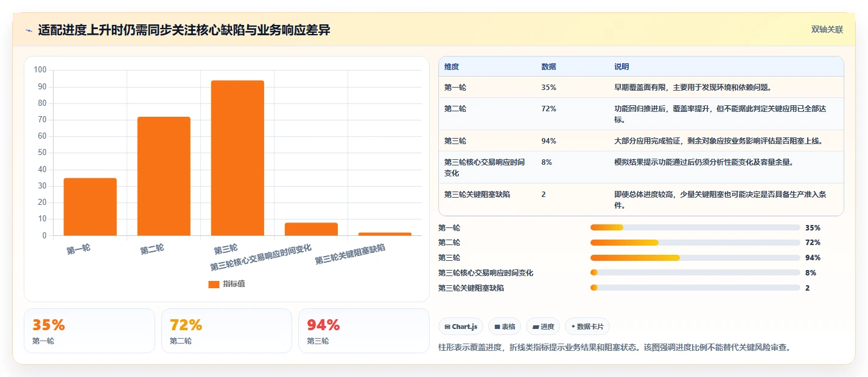Open the 35% 第一轮 data card
Image resolution: width=868 pixels, height=377 pixels.
[89, 331]
